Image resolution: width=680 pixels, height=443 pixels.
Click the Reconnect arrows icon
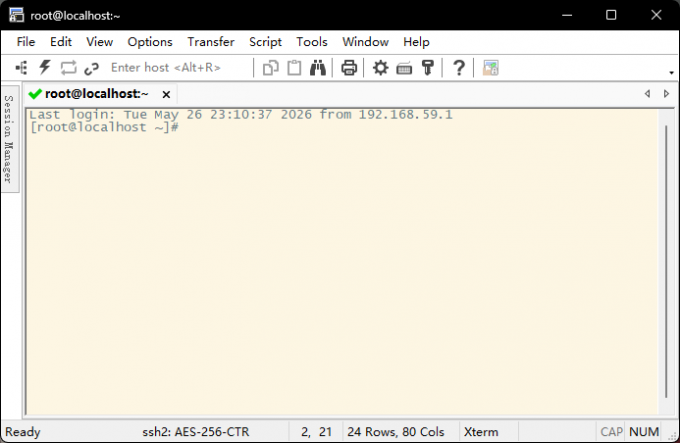click(x=68, y=68)
